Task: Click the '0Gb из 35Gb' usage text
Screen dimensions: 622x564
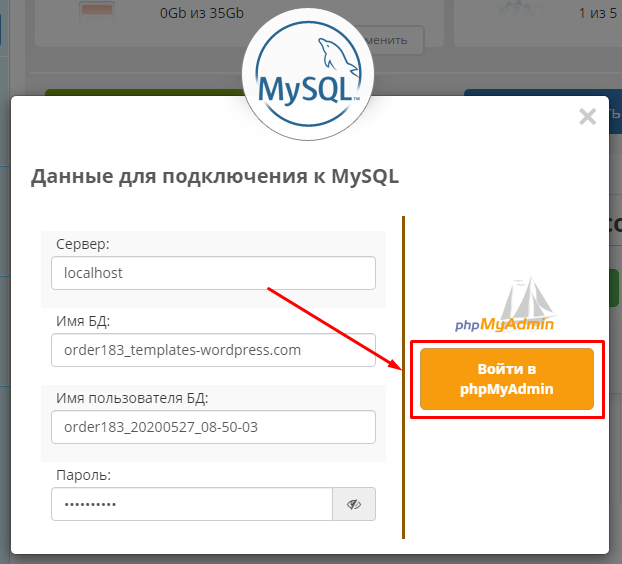Action: 199,15
